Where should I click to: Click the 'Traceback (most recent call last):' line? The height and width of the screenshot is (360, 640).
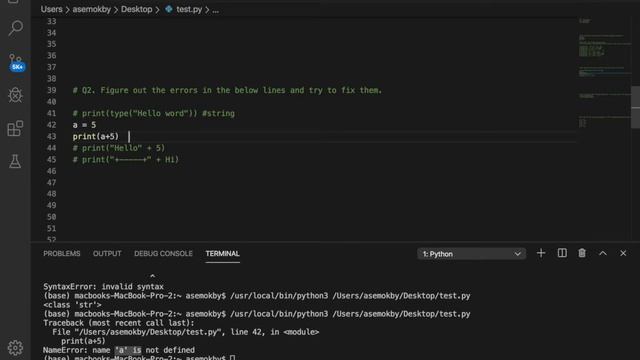(119, 323)
